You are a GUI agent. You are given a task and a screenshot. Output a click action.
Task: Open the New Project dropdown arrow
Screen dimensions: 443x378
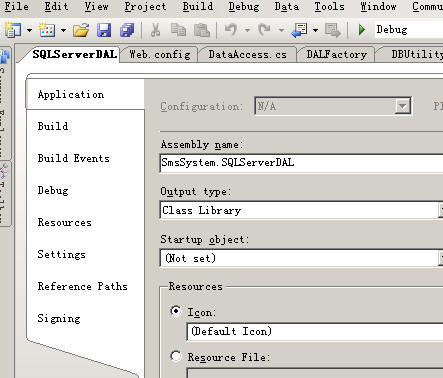pos(29,30)
